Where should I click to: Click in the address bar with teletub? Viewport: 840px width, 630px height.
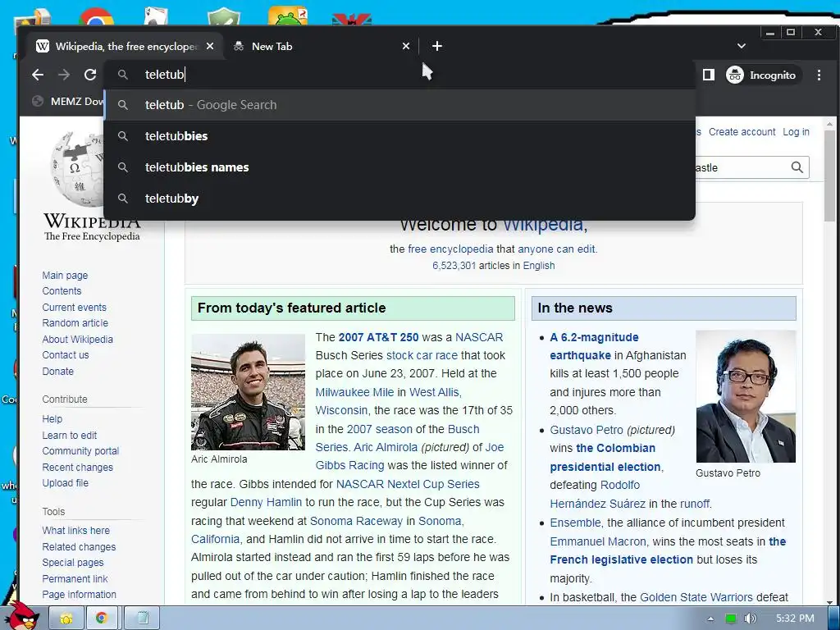[399, 75]
